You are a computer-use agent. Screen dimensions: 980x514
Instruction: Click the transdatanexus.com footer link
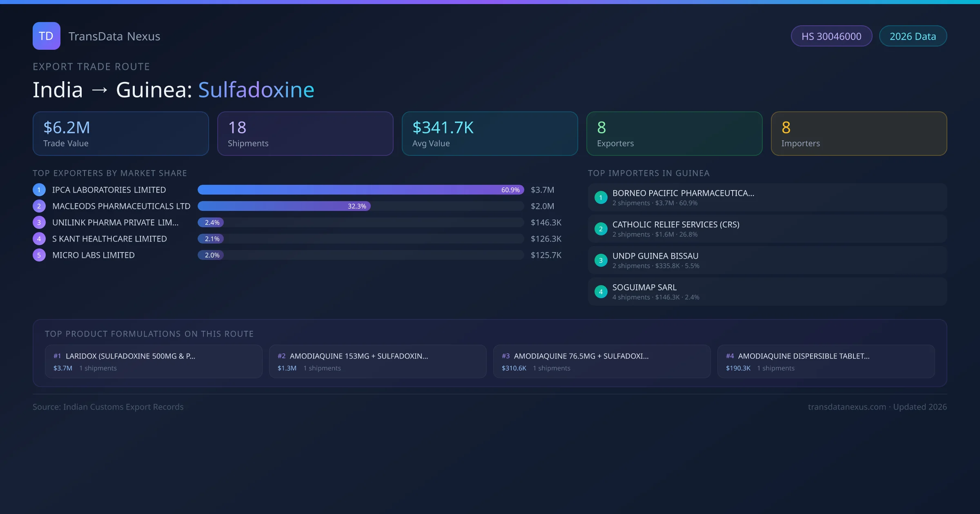[x=846, y=407]
